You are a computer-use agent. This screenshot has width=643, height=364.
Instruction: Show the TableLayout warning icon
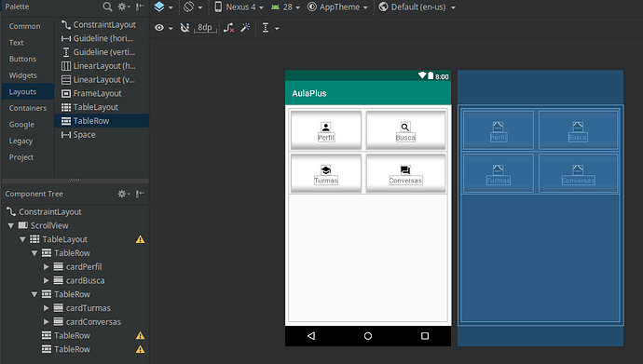tap(140, 239)
